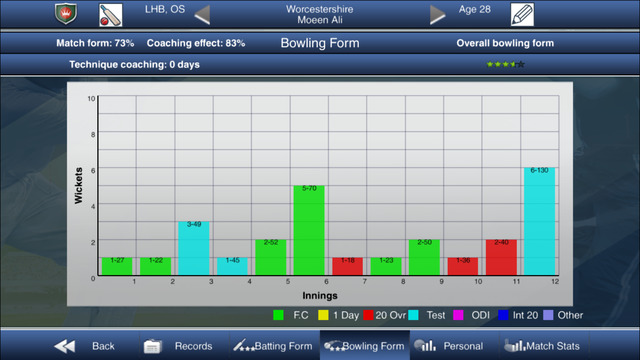Click the Match form: 73% text
640x360 pixels.
95,43
